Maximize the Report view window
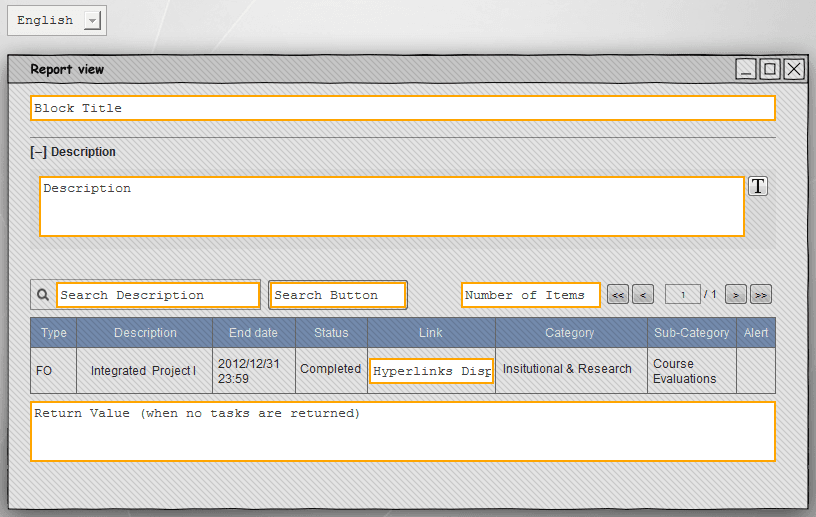The height and width of the screenshot is (517, 816). [770, 69]
